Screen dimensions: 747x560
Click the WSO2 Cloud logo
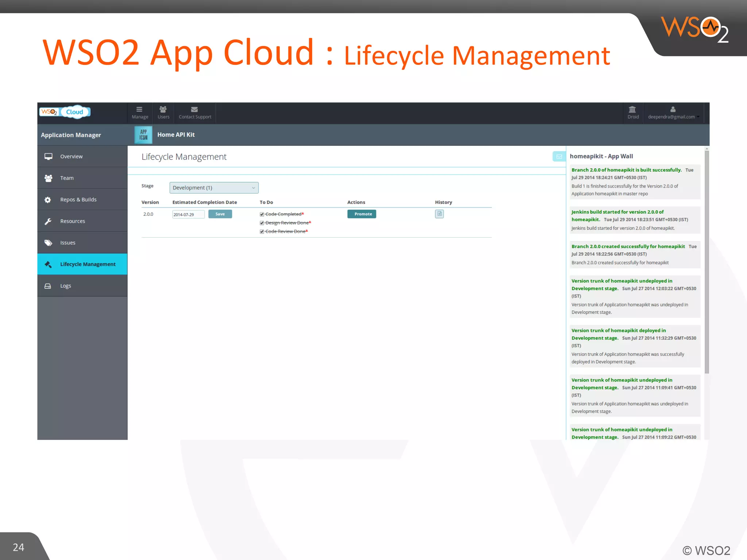point(65,112)
